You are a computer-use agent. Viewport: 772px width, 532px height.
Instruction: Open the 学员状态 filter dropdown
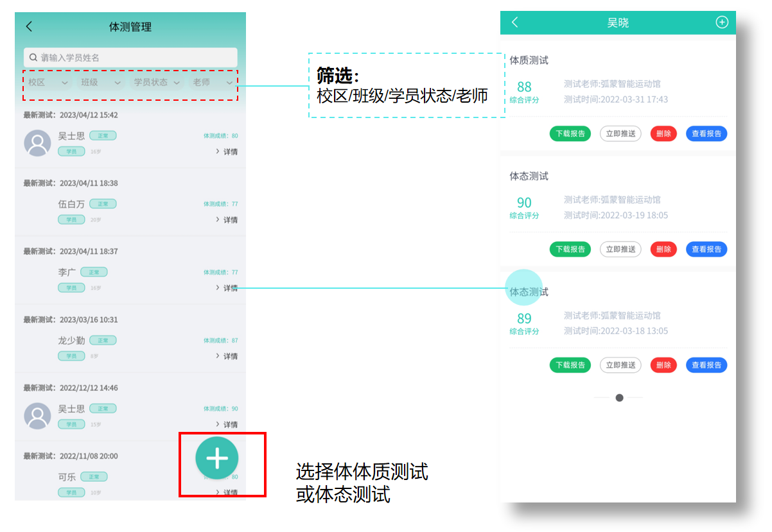pyautogui.click(x=156, y=83)
